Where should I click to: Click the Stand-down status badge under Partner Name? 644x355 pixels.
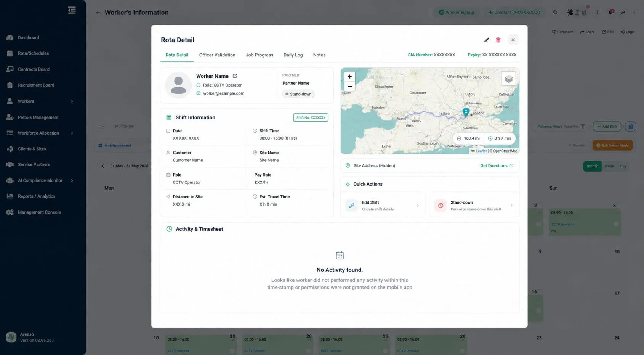pos(298,94)
